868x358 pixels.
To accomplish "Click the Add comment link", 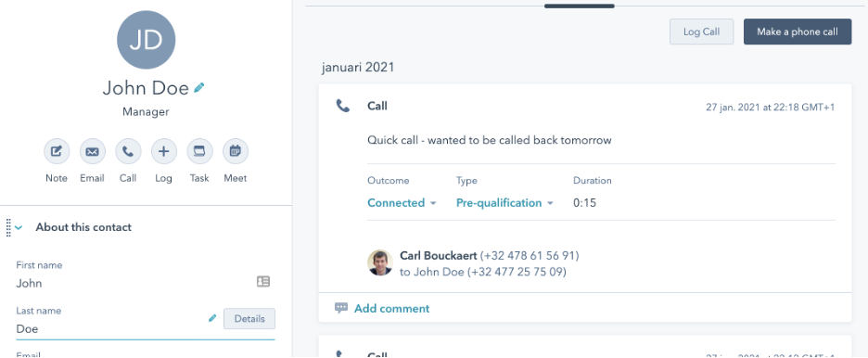I will tap(392, 308).
